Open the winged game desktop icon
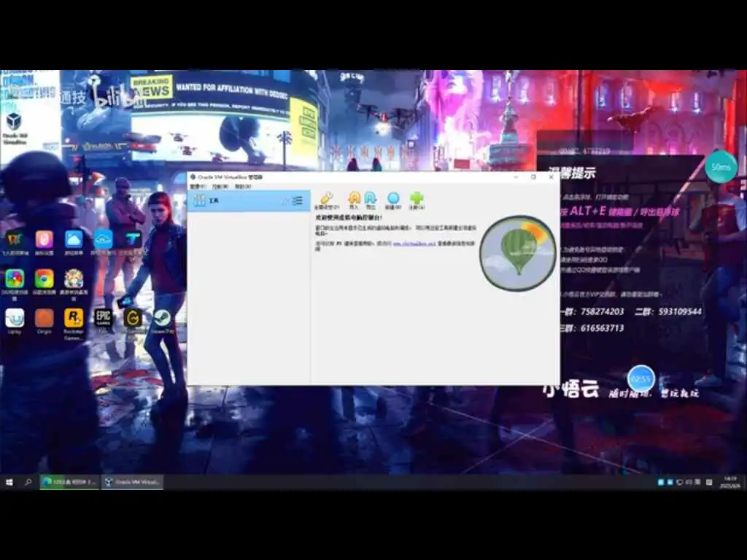Viewport: 747px width, 560px height. 15,243
